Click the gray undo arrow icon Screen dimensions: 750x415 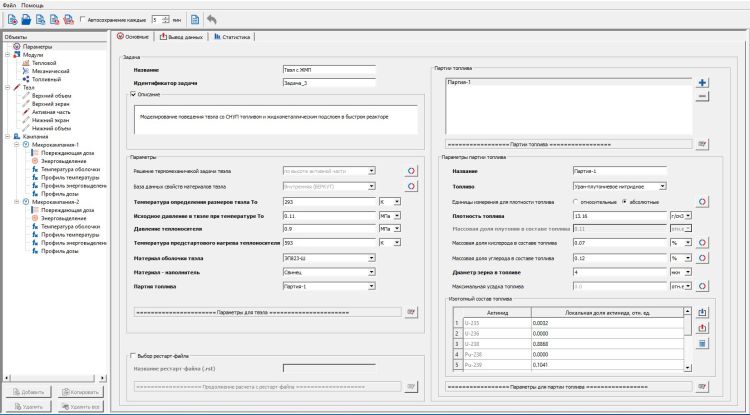211,20
